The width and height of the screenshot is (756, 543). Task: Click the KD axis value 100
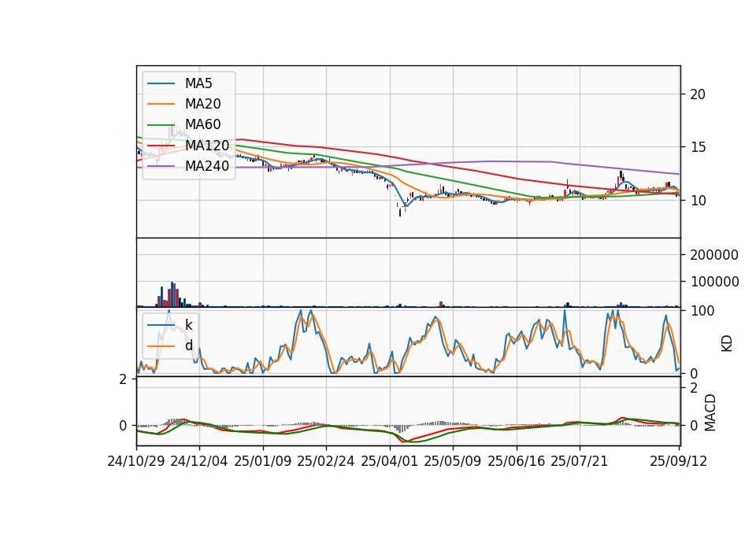click(x=702, y=311)
